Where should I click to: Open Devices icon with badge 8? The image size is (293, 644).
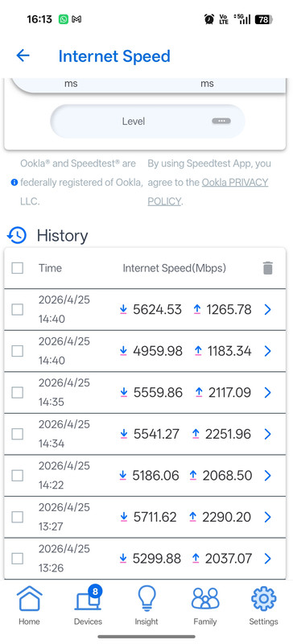pyautogui.click(x=88, y=599)
